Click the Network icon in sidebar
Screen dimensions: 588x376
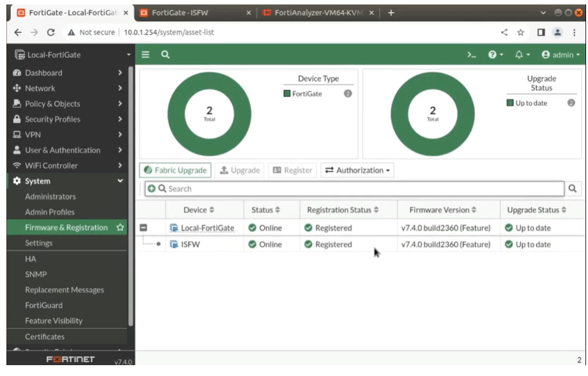pyautogui.click(x=17, y=88)
